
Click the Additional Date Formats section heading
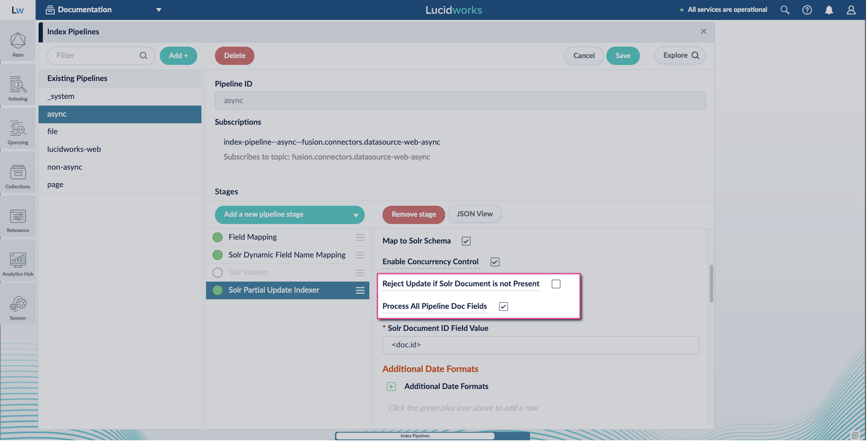pos(430,369)
